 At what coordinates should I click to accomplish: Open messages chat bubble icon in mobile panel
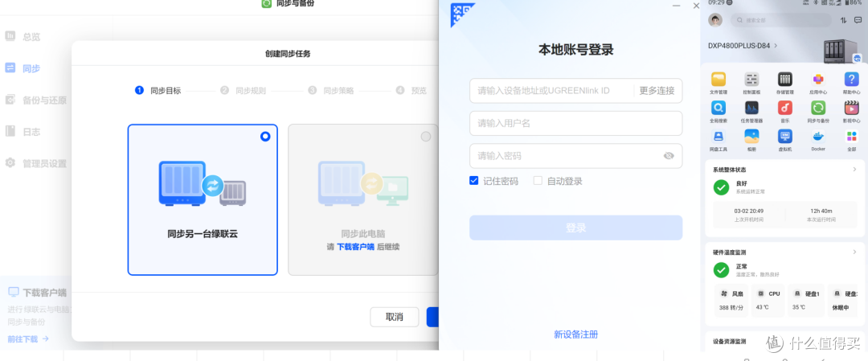(858, 20)
